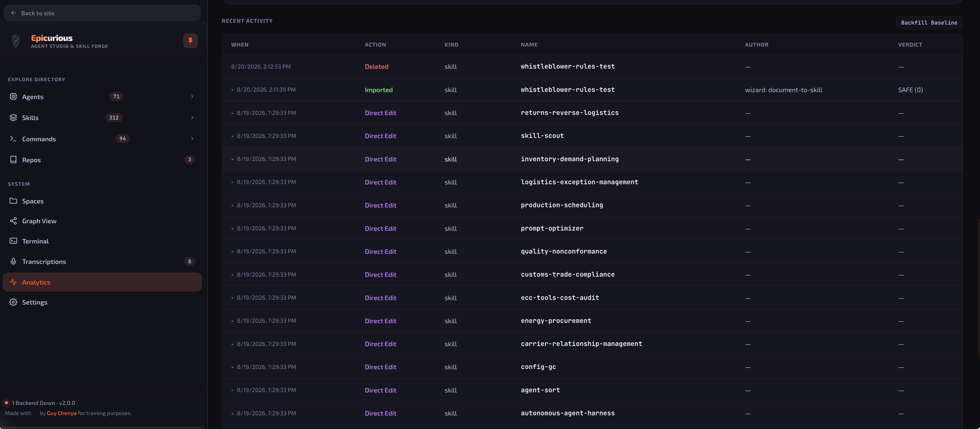The image size is (980, 429).
Task: Click the Graph View share-nodes icon
Action: pos(13,221)
